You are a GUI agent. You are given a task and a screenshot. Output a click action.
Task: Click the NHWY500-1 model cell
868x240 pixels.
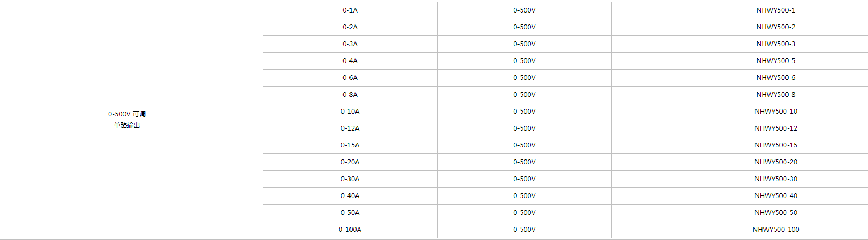coord(776,10)
